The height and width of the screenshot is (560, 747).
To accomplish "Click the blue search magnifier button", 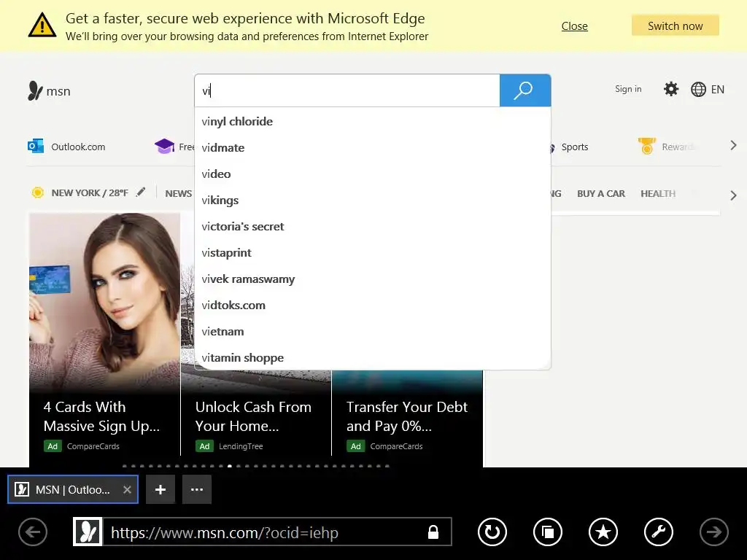I will 525,90.
